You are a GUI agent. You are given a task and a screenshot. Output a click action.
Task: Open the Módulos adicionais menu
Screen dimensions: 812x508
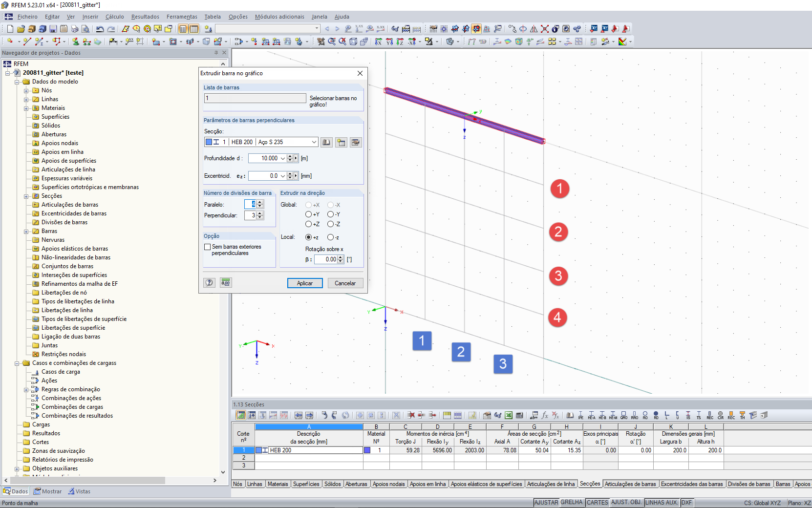(x=279, y=17)
